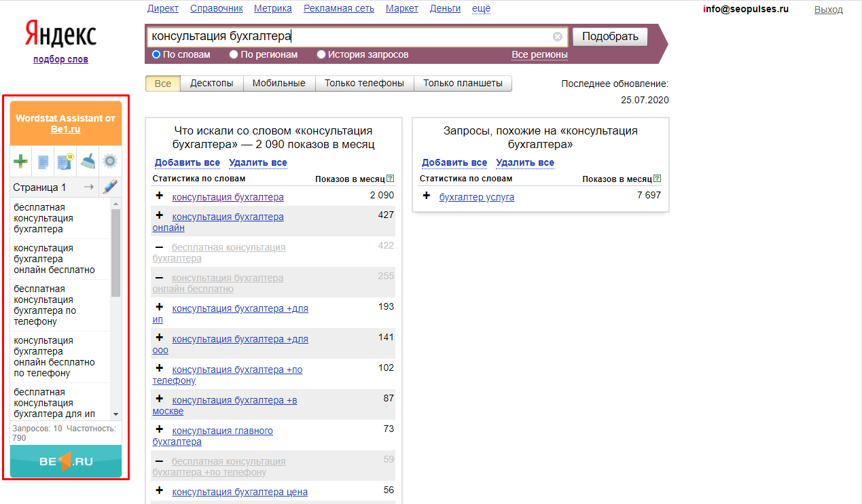Select the 'По регионам' radio button
Screen dimensions: 862x504
[x=234, y=54]
